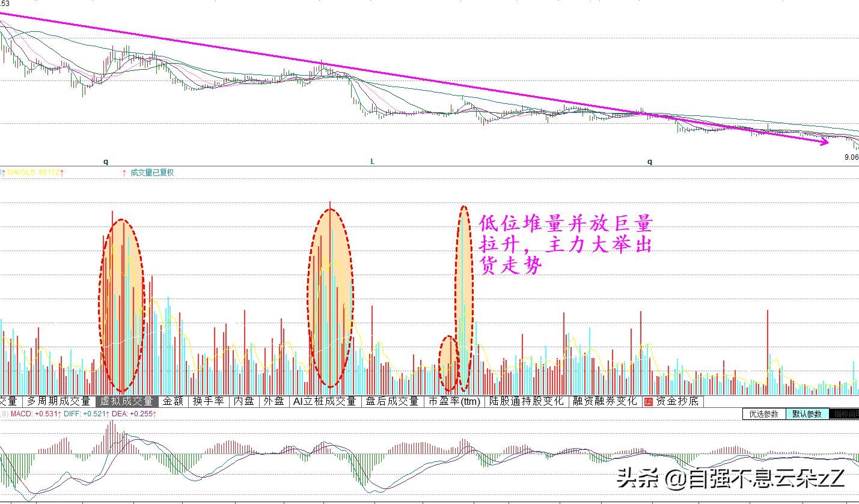Apply the 默认参数 button
859x504 pixels.
click(x=807, y=414)
